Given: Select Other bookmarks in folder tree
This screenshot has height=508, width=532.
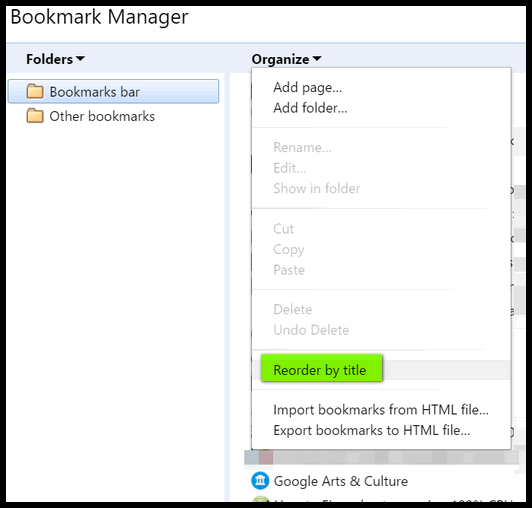Looking at the screenshot, I should (x=102, y=116).
